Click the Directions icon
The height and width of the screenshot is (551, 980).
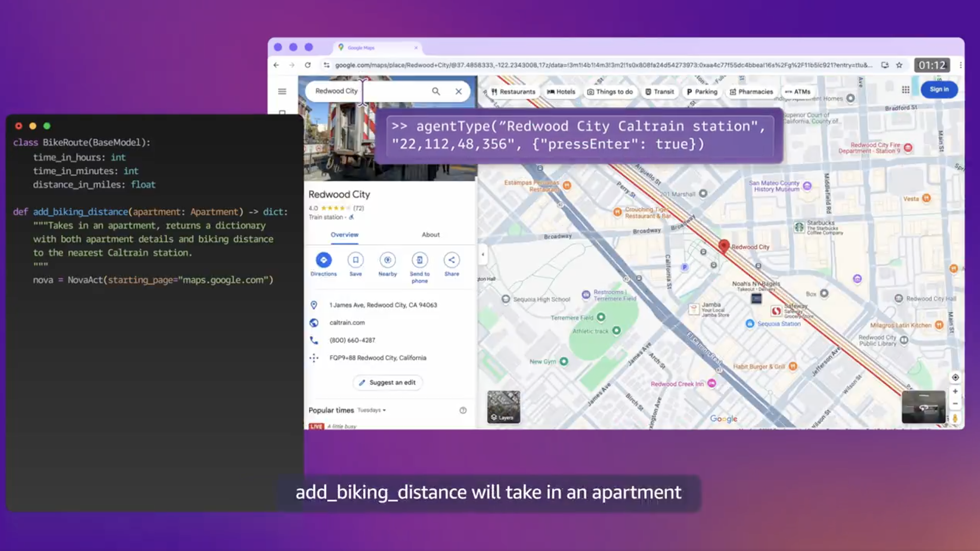323,260
